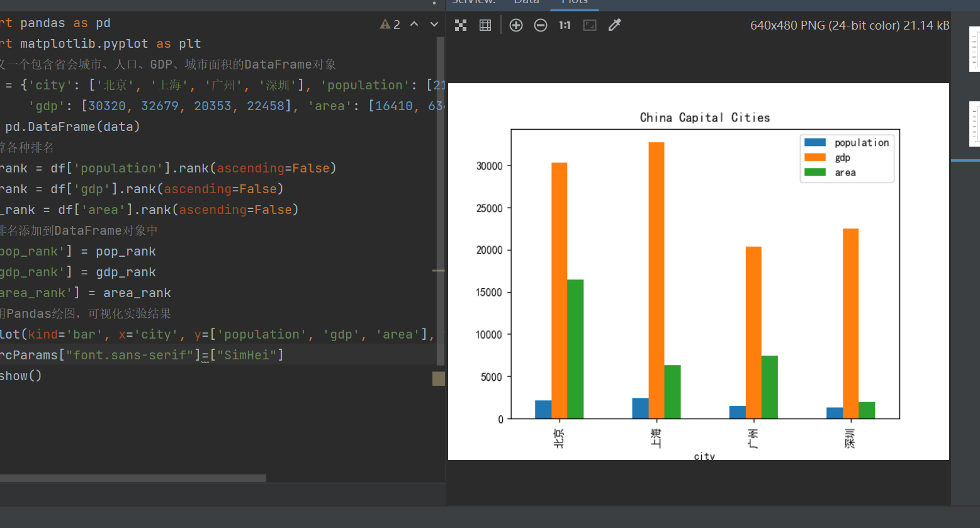Click the vertical editor scrollbar
The height and width of the screenshot is (528, 980).
440,189
